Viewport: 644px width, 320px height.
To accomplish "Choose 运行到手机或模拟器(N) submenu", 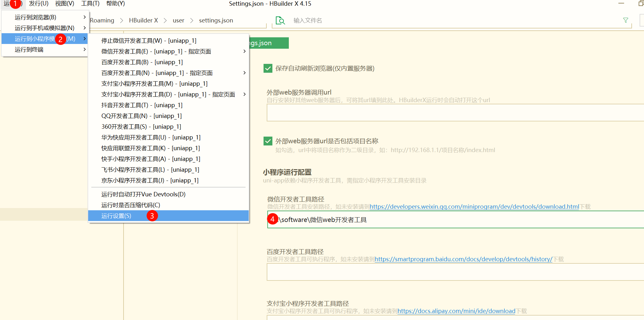I will (45, 28).
